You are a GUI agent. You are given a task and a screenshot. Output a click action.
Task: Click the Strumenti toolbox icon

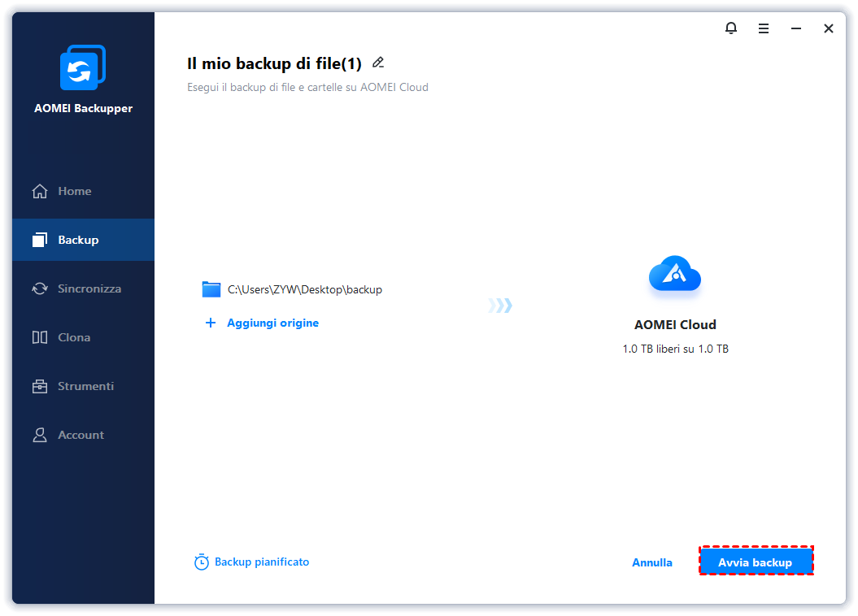(x=39, y=386)
